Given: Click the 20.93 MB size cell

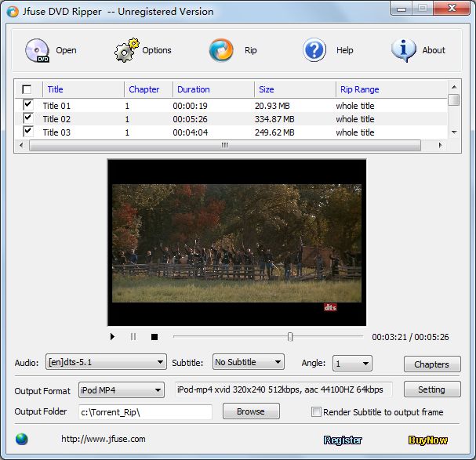Looking at the screenshot, I should 272,106.
